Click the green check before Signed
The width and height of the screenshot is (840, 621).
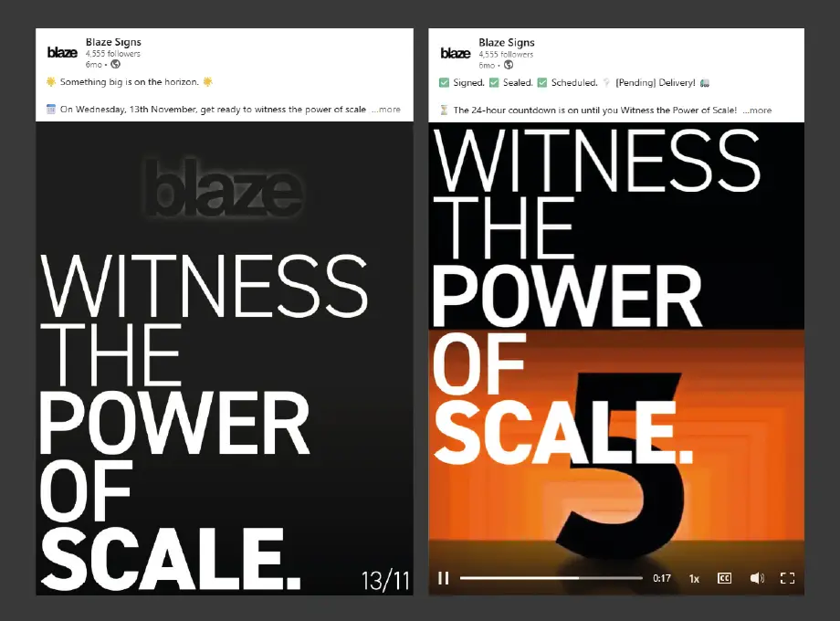pos(444,82)
